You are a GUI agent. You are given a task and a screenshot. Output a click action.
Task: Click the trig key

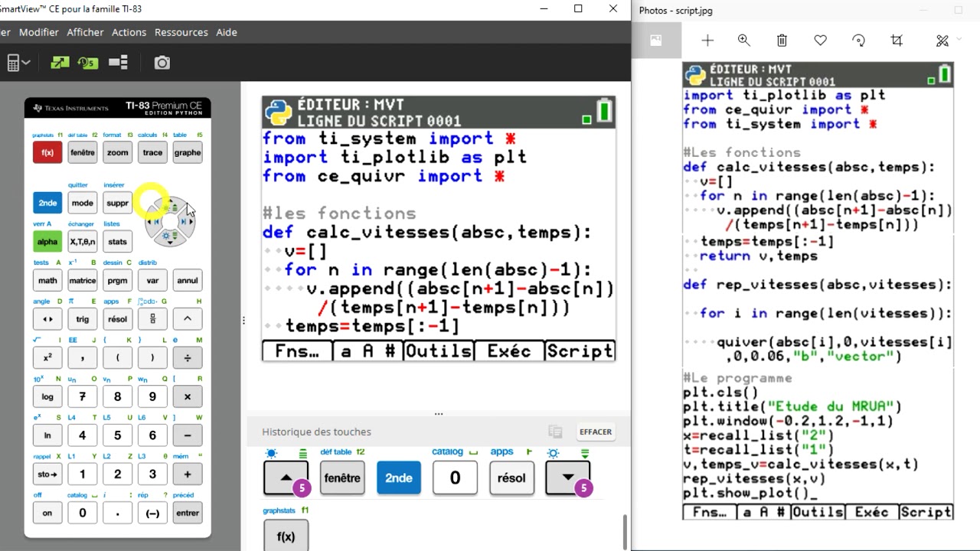pos(83,319)
